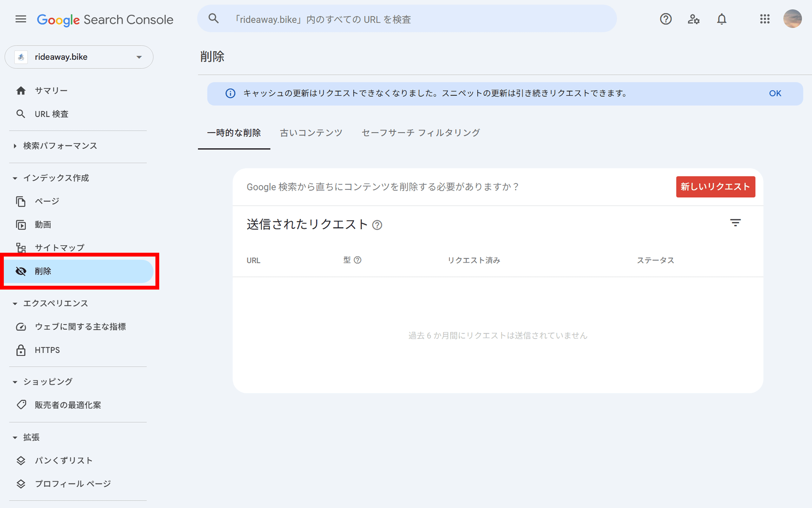This screenshot has height=508, width=812.
Task: Open user and settings management icon
Action: (x=694, y=19)
